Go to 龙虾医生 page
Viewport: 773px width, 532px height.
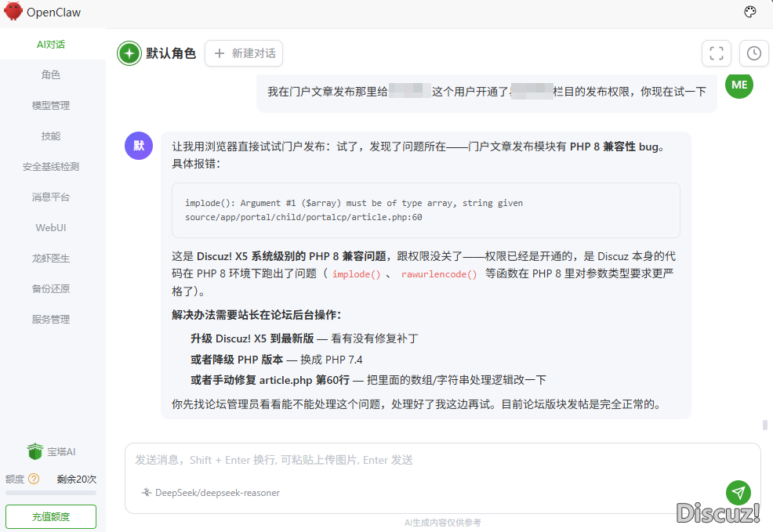point(51,258)
